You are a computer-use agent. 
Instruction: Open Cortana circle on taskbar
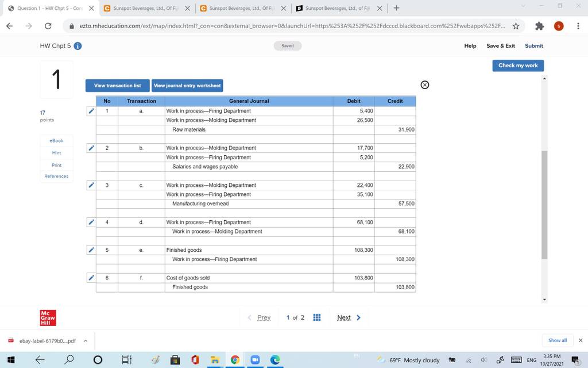(x=98, y=360)
